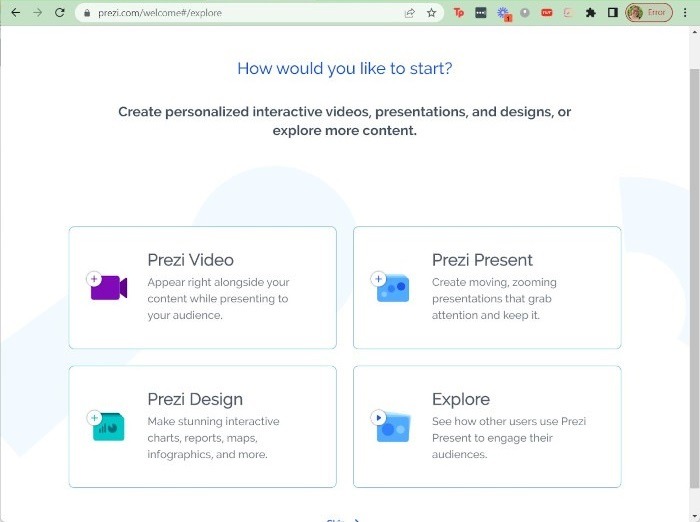The image size is (700, 522).
Task: Click the teal Prezi Design chart icon
Action: [x=105, y=426]
